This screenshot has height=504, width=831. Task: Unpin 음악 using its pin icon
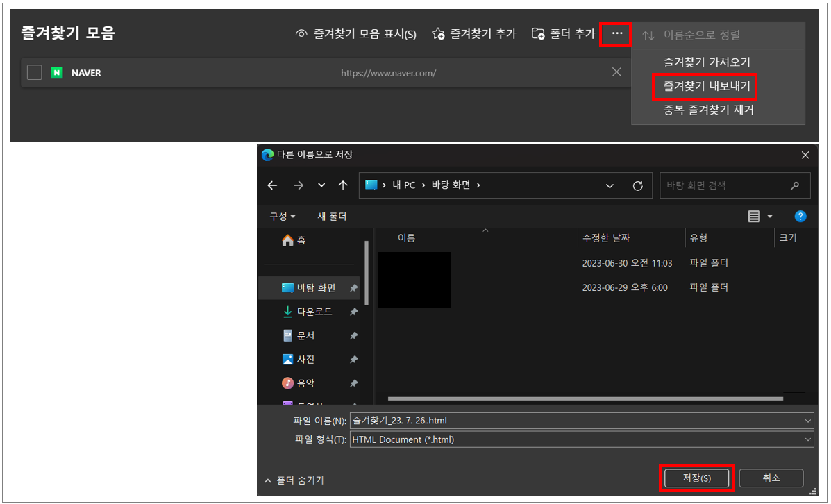pyautogui.click(x=353, y=383)
